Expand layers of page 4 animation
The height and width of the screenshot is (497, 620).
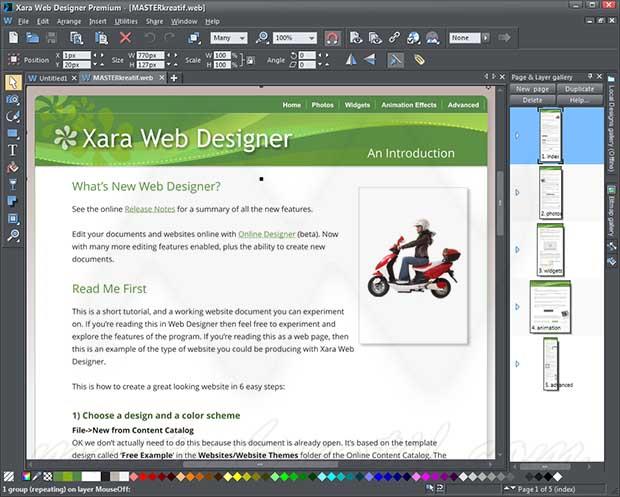coord(517,307)
